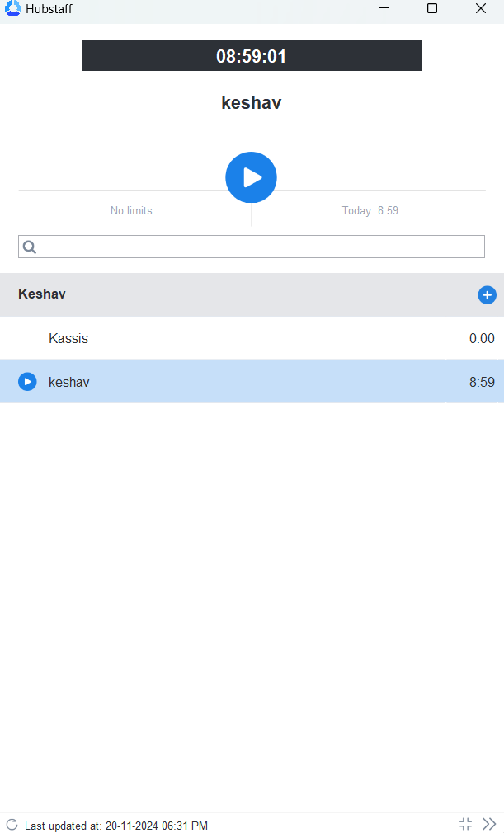The width and height of the screenshot is (504, 833).
Task: Click the 08:59:01 timer display
Action: click(x=252, y=56)
